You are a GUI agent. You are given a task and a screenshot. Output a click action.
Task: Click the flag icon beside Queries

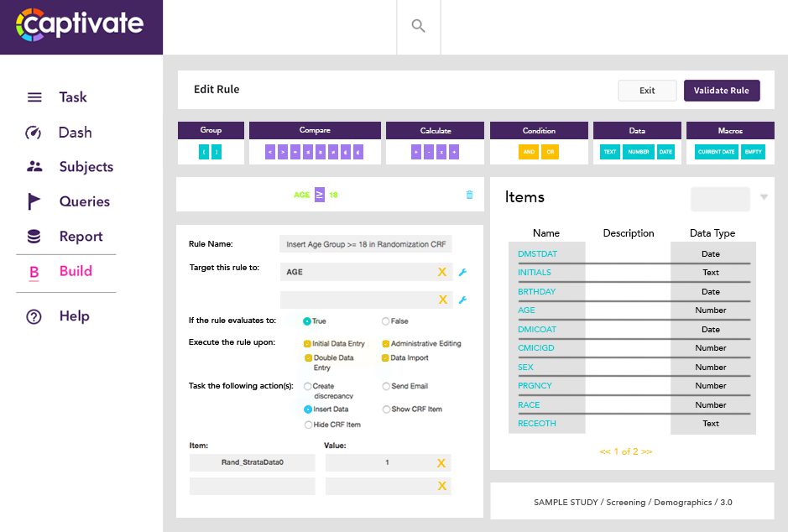(34, 201)
